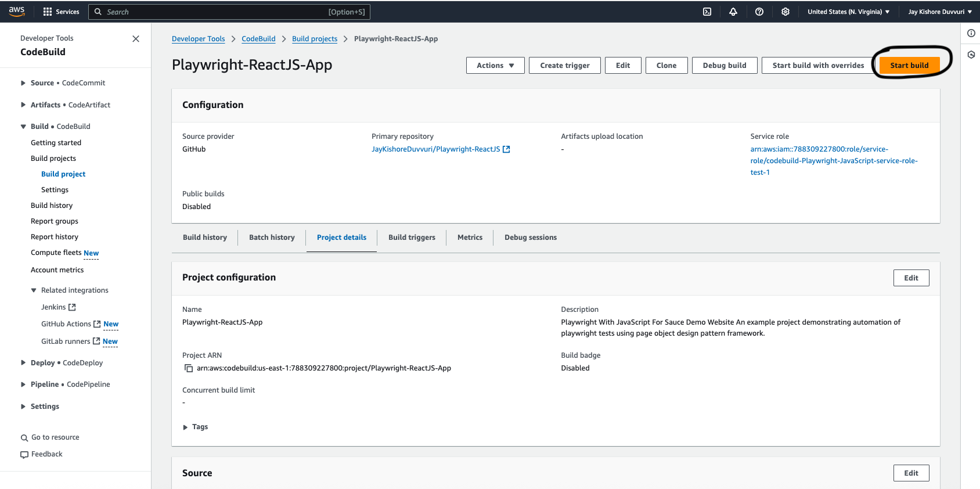Click the Feedback speech bubble icon
Image resolution: width=980 pixels, height=489 pixels.
click(24, 455)
